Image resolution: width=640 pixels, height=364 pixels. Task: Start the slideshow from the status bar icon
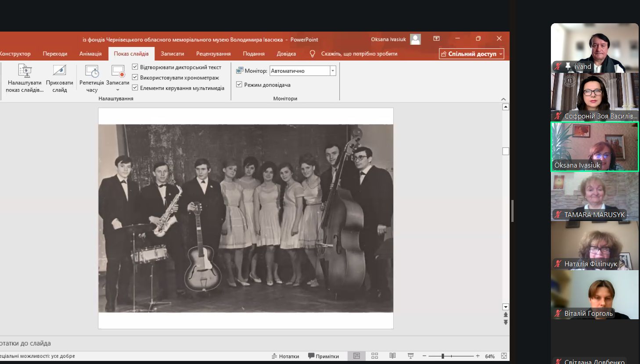pos(410,356)
